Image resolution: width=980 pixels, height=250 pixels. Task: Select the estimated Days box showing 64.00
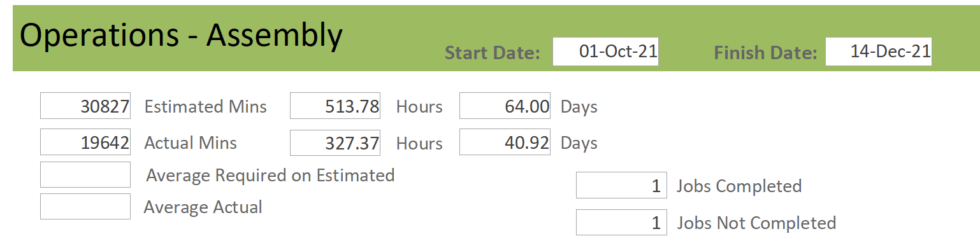point(505,106)
